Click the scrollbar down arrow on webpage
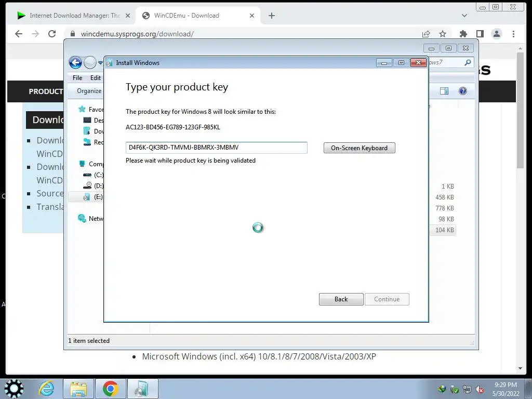Image resolution: width=532 pixels, height=399 pixels. click(x=521, y=368)
